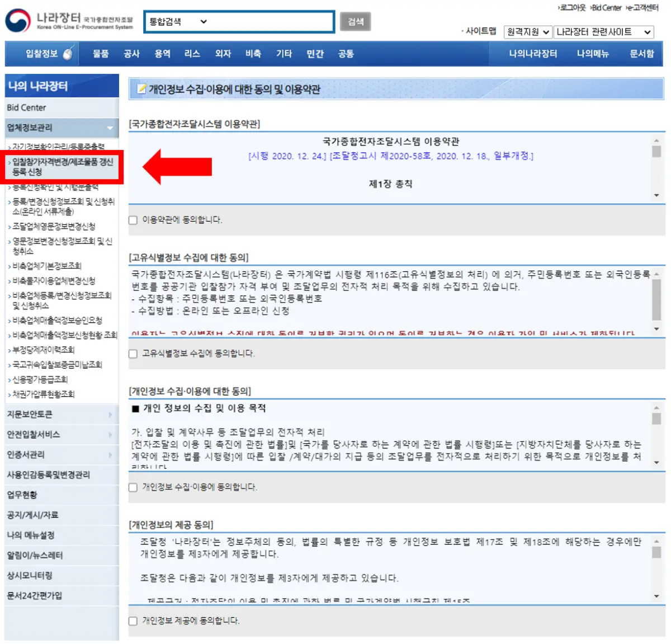Click down arrow of 이용약관 scrollbar

(x=656, y=195)
